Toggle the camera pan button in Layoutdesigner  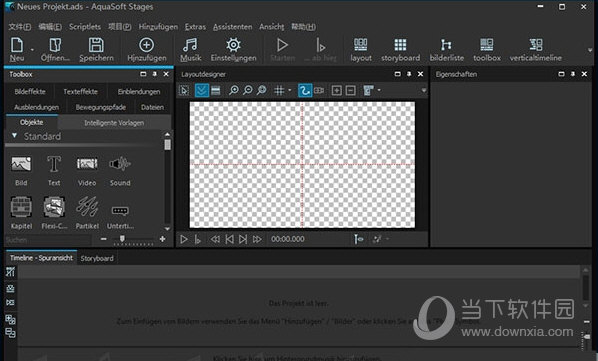tap(319, 90)
